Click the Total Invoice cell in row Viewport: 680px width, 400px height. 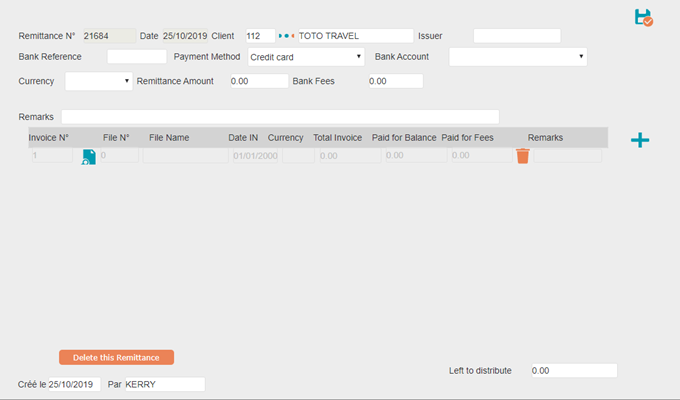(x=350, y=155)
